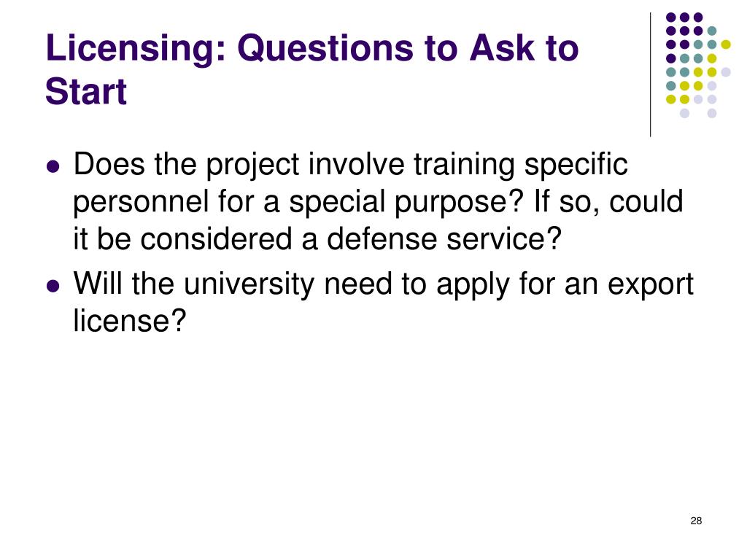Click the phrase 'defense service?'
Image resolution: width=747 pixels, height=560 pixels.
coord(444,238)
